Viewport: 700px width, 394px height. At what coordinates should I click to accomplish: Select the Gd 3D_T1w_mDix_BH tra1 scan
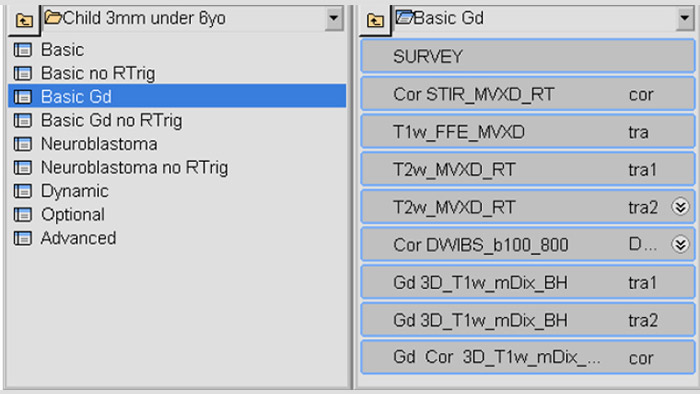click(x=528, y=282)
